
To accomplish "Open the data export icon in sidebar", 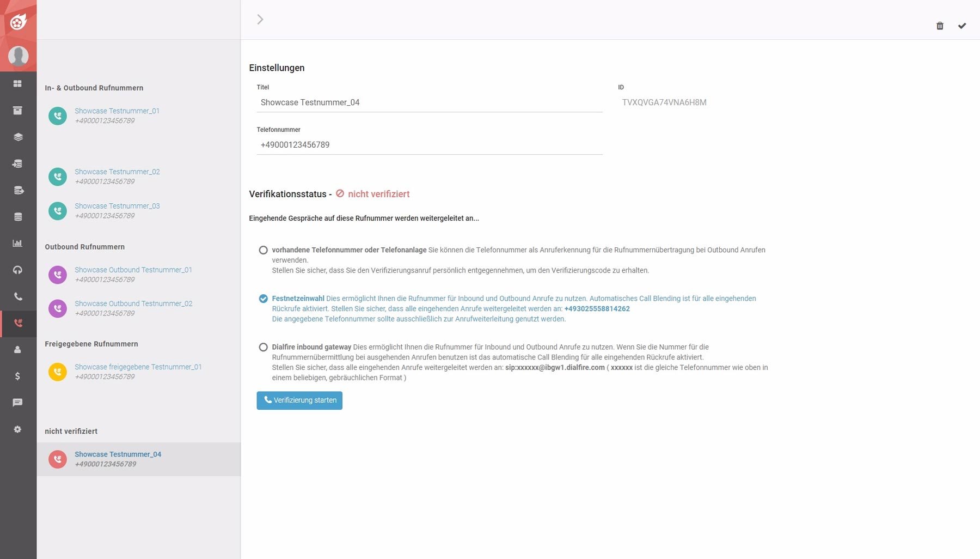I will [x=18, y=190].
